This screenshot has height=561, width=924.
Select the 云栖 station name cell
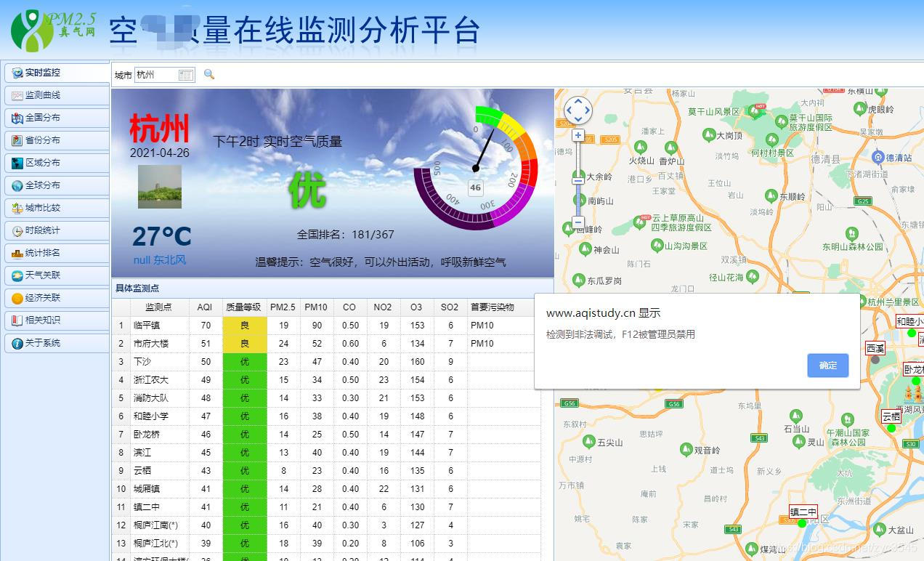pyautogui.click(x=159, y=471)
